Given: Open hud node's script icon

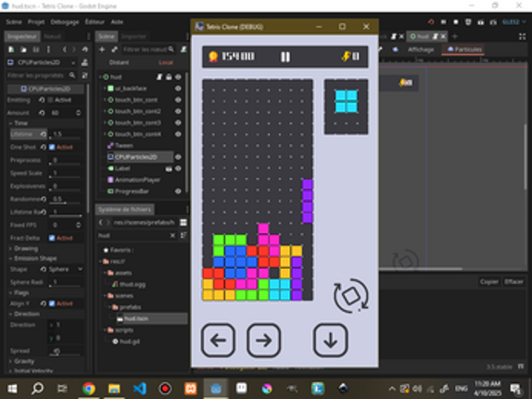Looking at the screenshot, I should 159,77.
